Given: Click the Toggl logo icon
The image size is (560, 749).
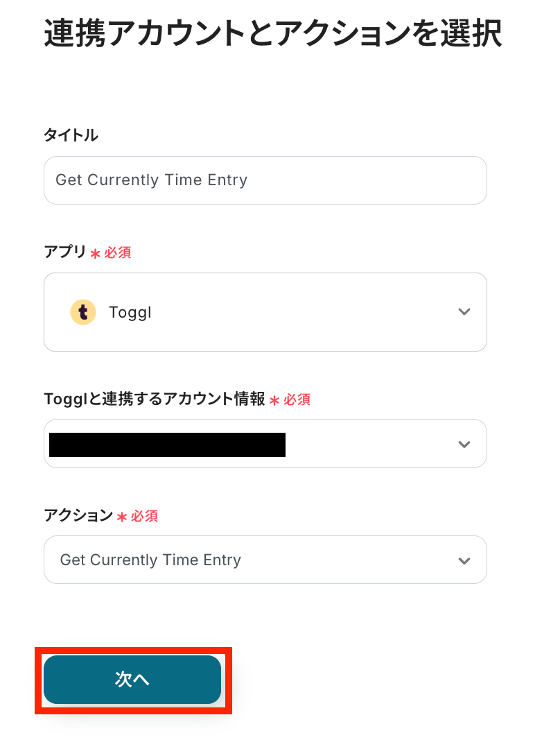Looking at the screenshot, I should (83, 312).
